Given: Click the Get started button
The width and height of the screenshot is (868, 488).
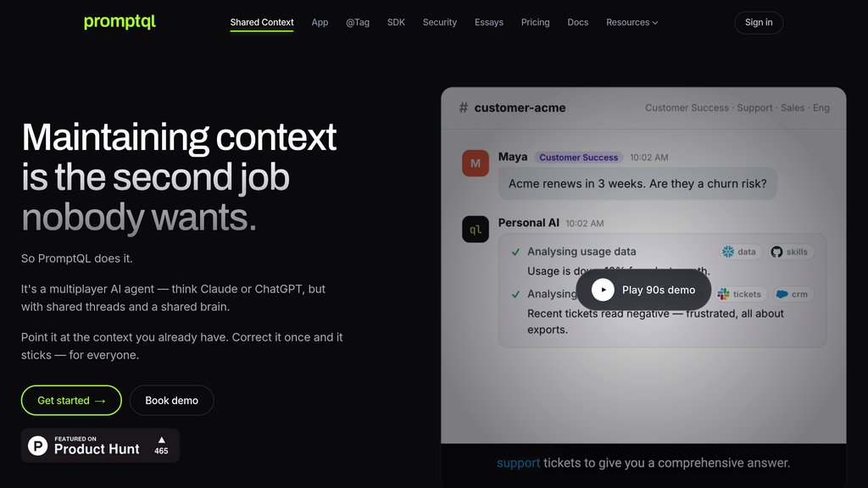Looking at the screenshot, I should point(71,400).
